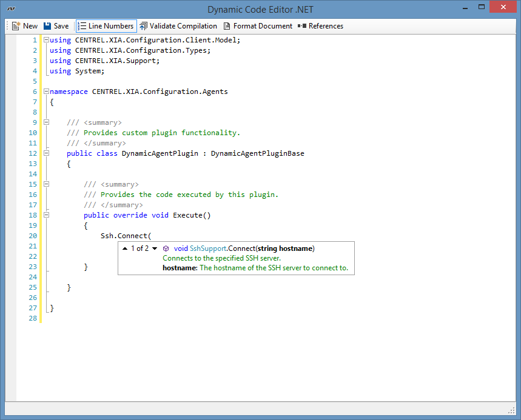Show previous overload with the up arrow

(x=125, y=248)
